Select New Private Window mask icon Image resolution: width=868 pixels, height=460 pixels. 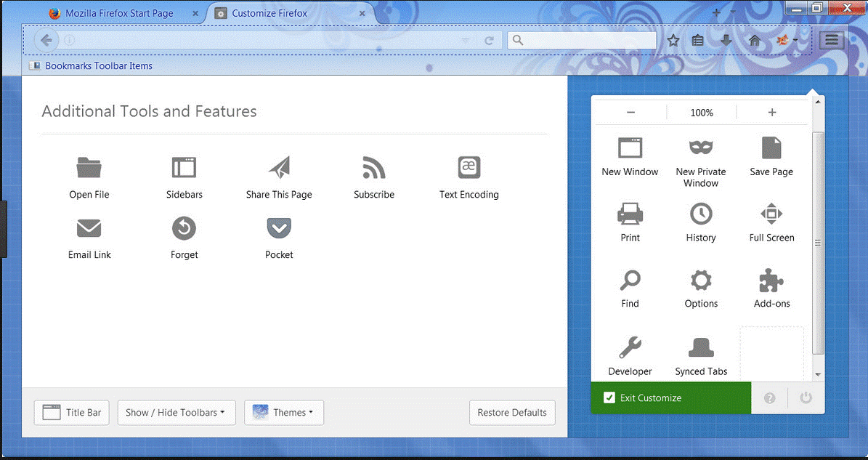pos(701,148)
